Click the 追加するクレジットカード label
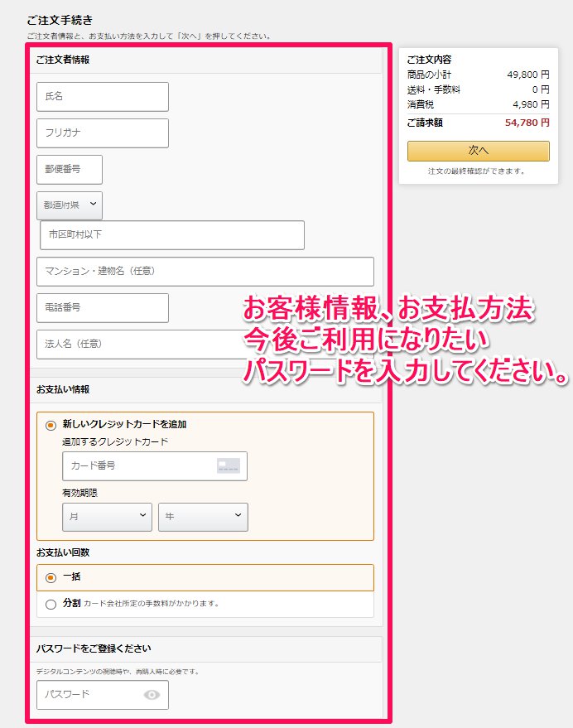 115,442
